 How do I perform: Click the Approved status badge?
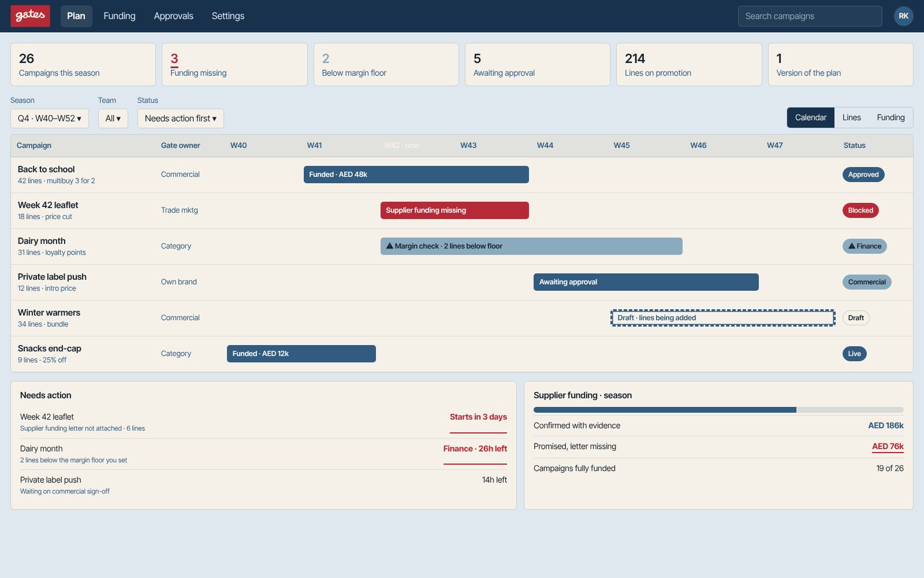click(863, 175)
